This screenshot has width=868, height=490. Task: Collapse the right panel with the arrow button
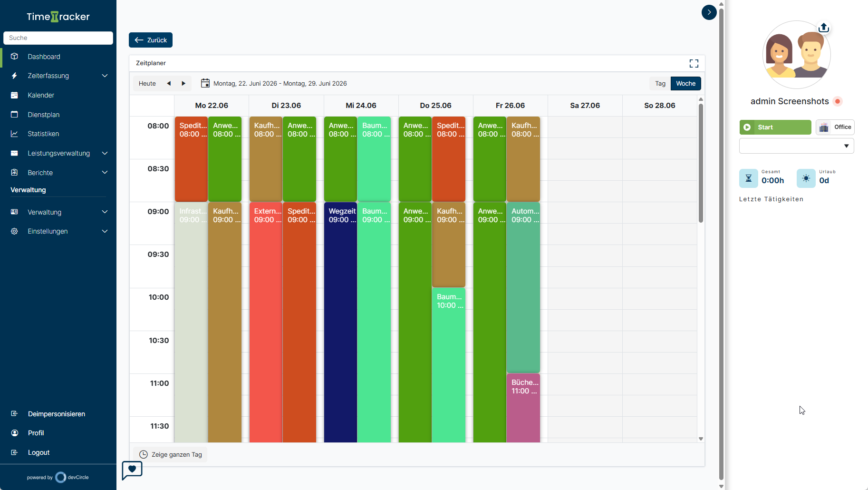click(709, 12)
